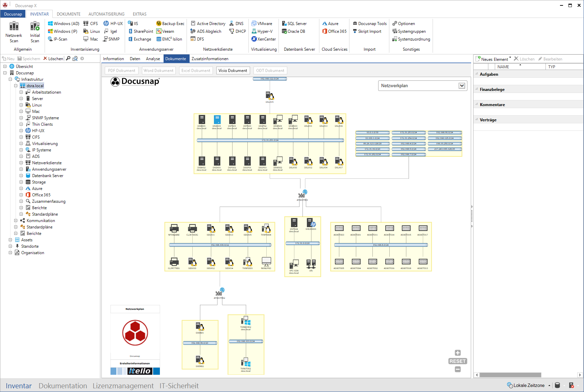Screen dimensions: 584x392
Task: Open SQL Server inventory
Action: pyautogui.click(x=294, y=23)
